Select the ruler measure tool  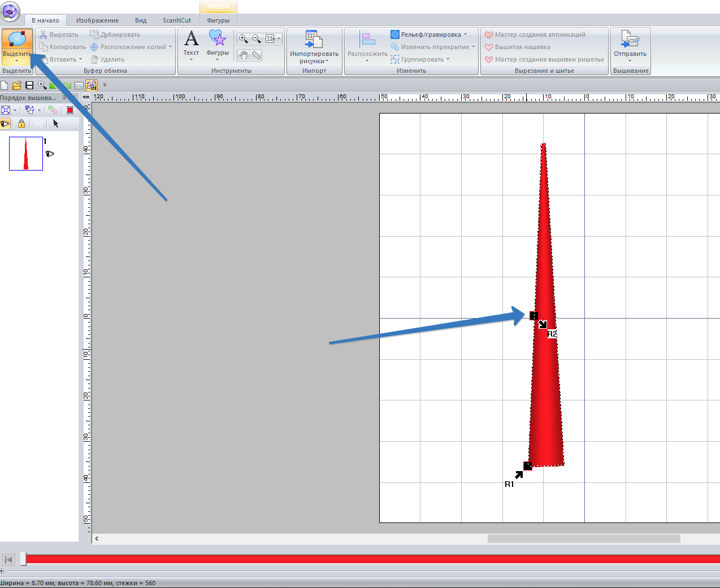tap(257, 55)
